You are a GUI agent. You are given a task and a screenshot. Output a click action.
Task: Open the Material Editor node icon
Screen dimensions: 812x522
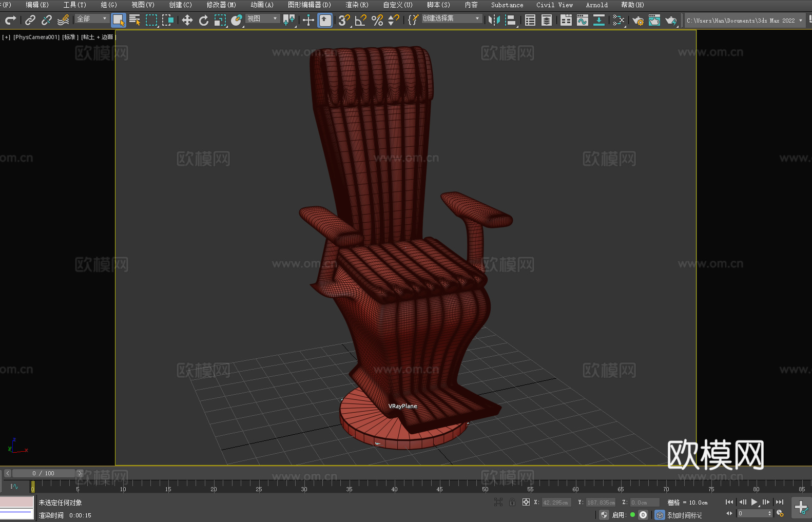click(x=618, y=20)
